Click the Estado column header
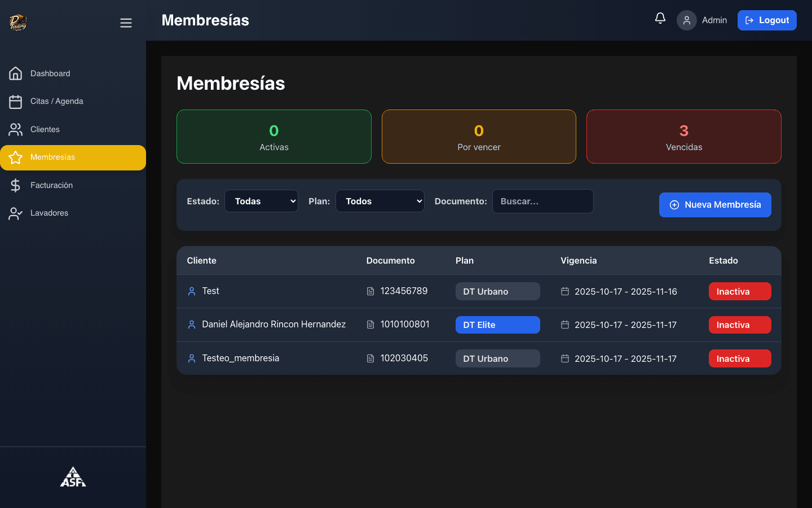The image size is (812, 508). [x=723, y=260]
